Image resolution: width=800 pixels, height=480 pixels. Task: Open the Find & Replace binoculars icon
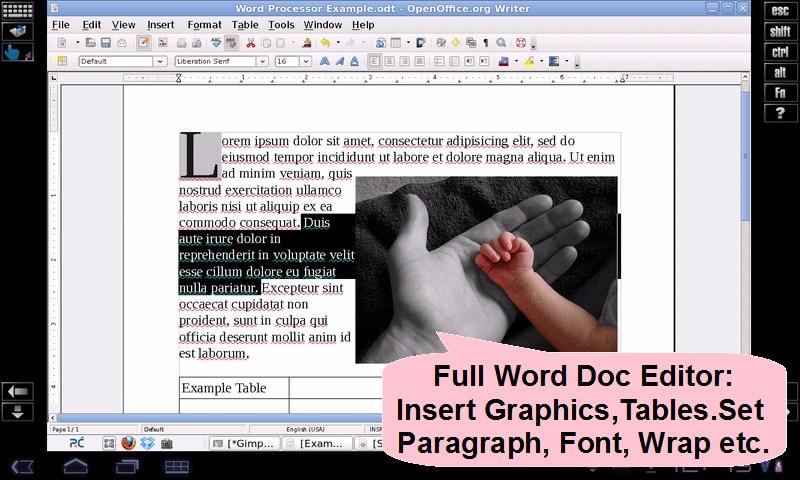[x=441, y=43]
